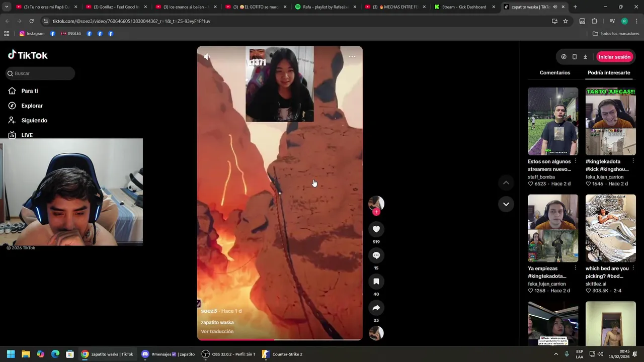Like the video with the heart icon
The image size is (644, 362).
[376, 229]
